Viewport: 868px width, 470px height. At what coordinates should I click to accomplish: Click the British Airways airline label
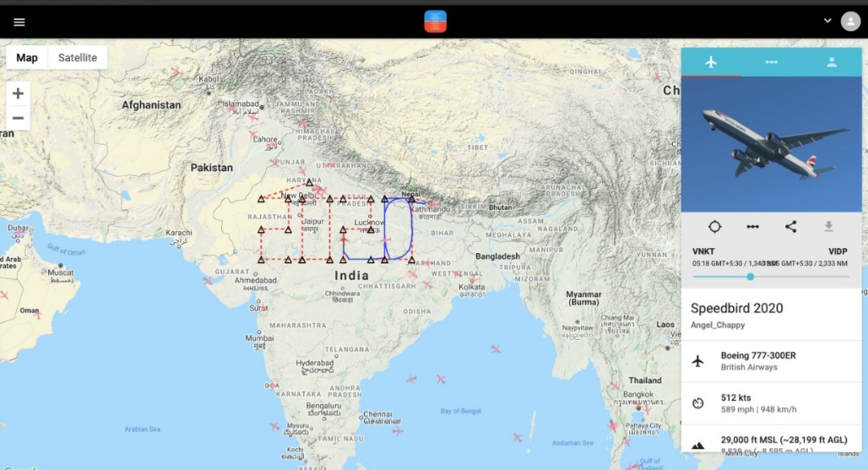(x=749, y=367)
